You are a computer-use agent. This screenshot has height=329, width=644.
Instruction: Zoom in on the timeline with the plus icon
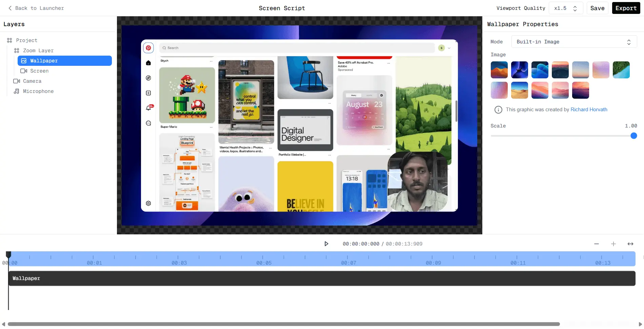pos(613,244)
